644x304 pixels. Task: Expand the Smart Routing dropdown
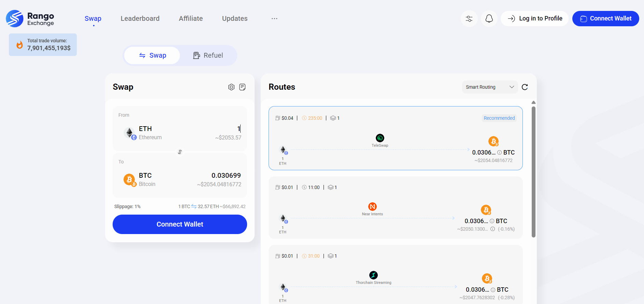(489, 87)
